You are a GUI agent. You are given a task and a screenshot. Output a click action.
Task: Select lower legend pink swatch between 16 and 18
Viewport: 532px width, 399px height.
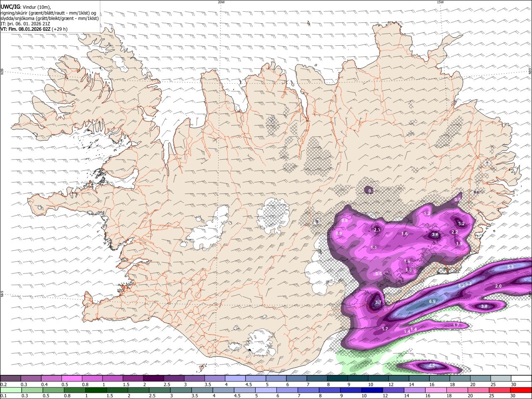[x=436, y=390]
